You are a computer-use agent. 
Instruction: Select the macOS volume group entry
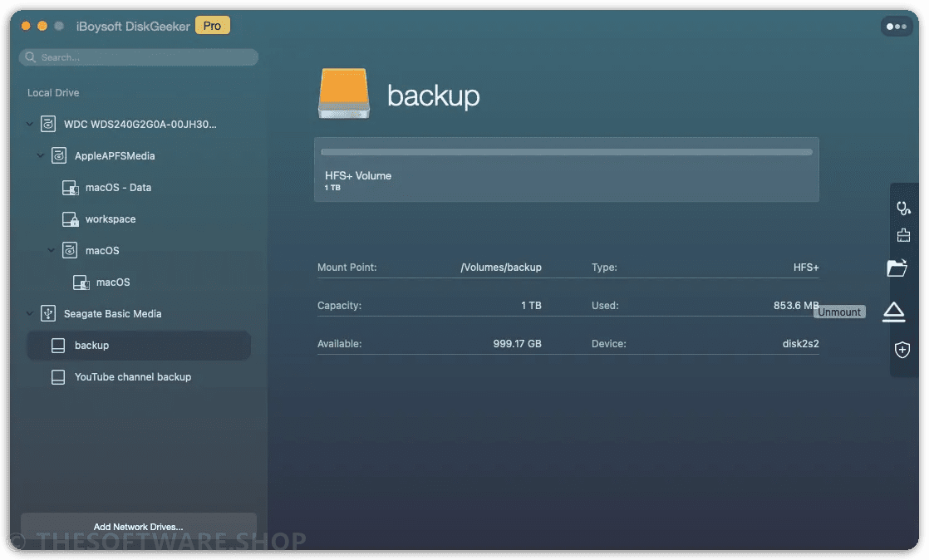102,251
